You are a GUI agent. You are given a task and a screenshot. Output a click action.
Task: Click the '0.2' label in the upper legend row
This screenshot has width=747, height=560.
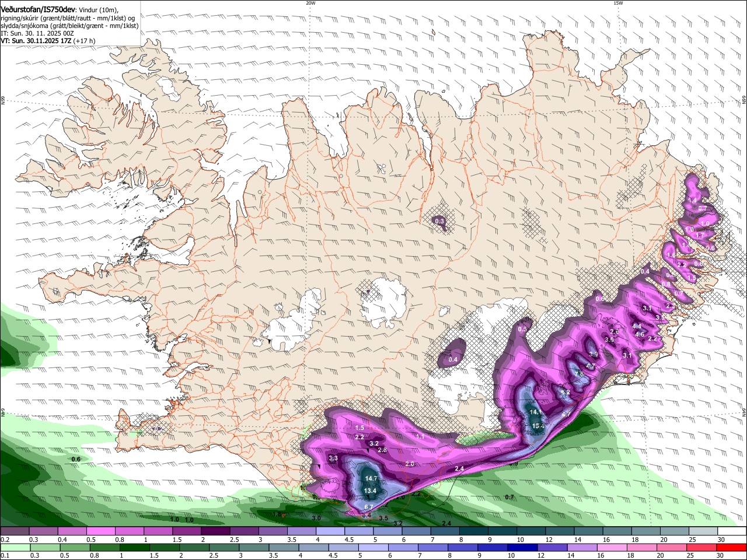tap(5, 540)
